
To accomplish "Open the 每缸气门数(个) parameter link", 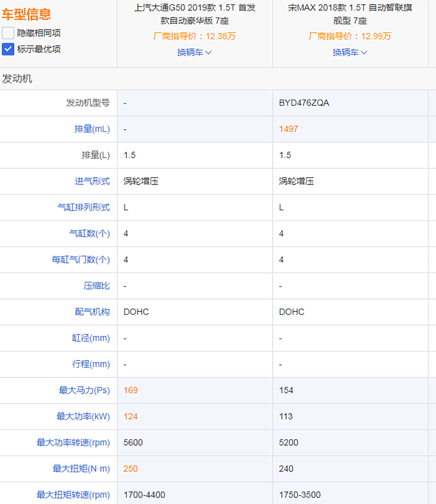I will pos(81,260).
